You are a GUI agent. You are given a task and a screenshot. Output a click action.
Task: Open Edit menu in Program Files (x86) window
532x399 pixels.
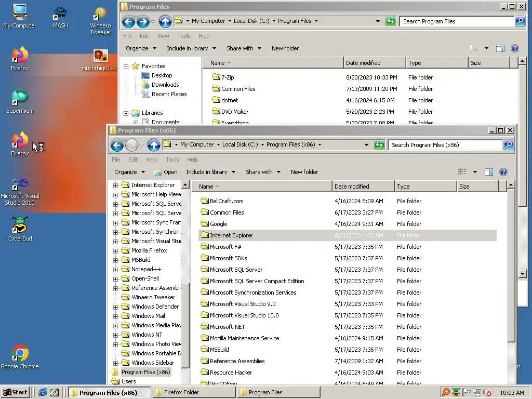(x=133, y=159)
